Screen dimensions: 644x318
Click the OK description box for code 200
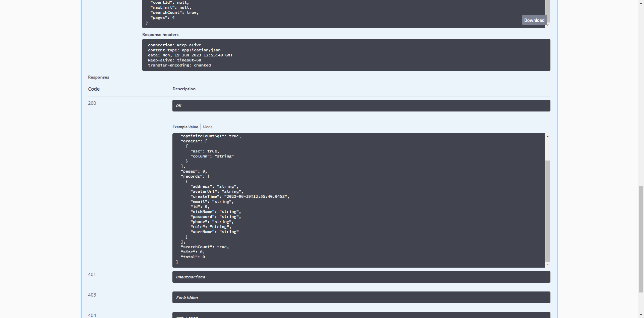(x=361, y=106)
